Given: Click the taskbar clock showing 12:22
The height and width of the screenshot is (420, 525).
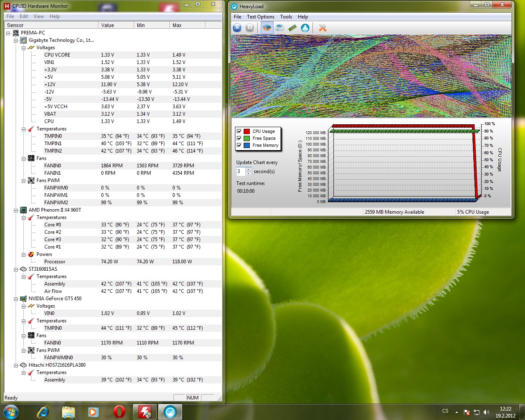Looking at the screenshot, I should [505, 412].
